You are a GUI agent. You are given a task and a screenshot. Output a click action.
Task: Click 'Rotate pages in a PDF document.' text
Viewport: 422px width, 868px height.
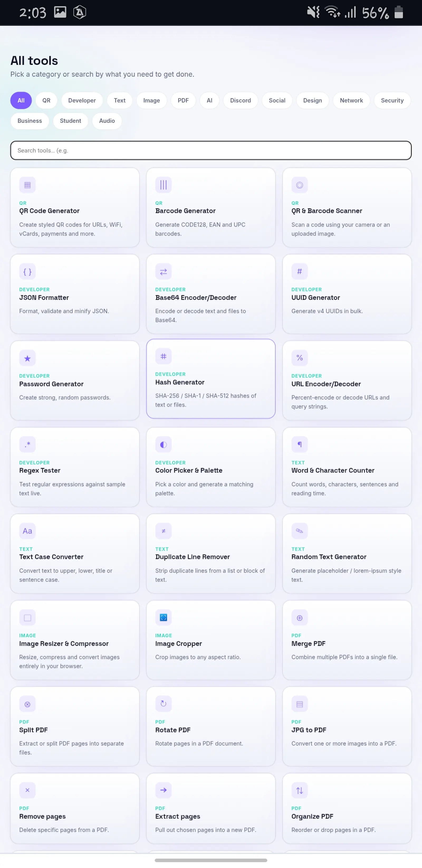199,743
